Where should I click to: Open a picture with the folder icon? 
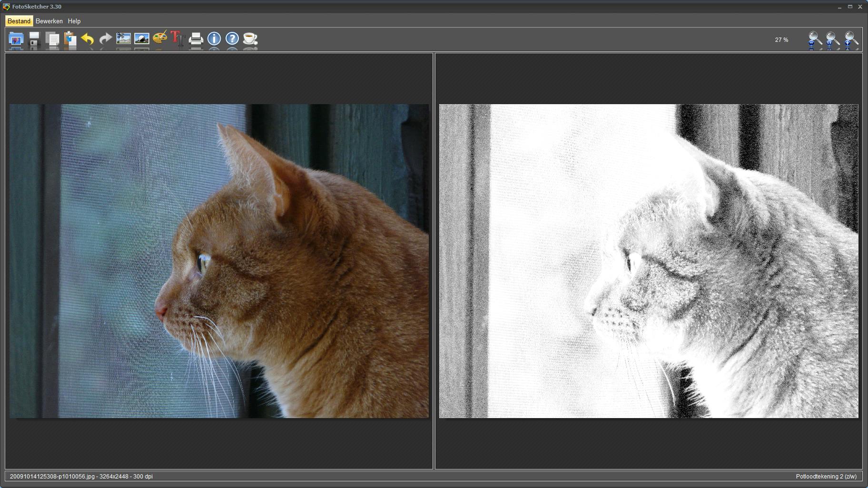pyautogui.click(x=16, y=39)
